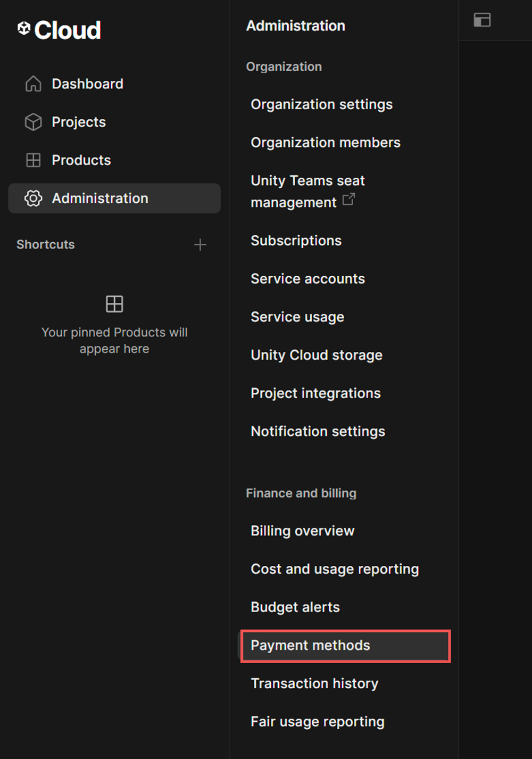Switch to the Payment methods section

(310, 646)
